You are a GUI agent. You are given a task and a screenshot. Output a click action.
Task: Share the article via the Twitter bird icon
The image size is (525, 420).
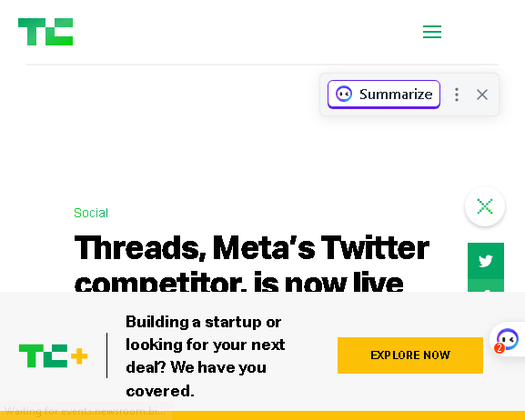[486, 261]
